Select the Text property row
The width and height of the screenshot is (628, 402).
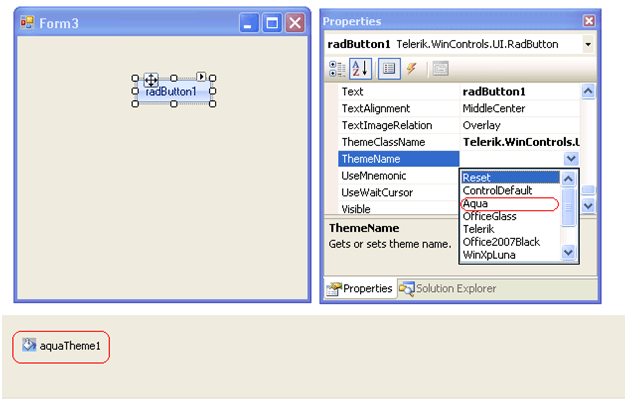[x=398, y=92]
